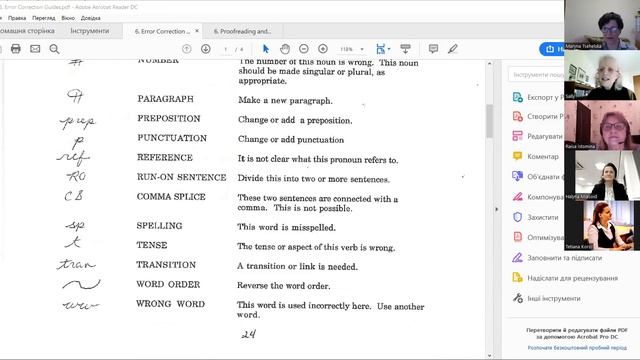Viewport: 640px width, 360px height.
Task: Click the text 'This word is misspelled.'
Action: tap(286, 227)
